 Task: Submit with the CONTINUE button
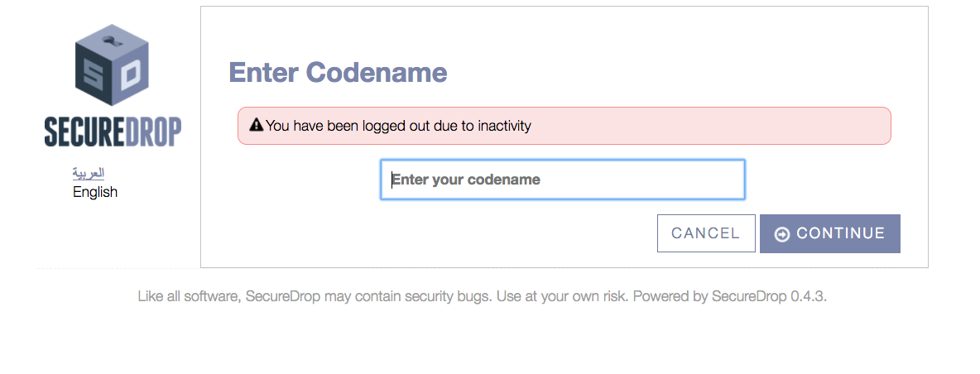830,233
